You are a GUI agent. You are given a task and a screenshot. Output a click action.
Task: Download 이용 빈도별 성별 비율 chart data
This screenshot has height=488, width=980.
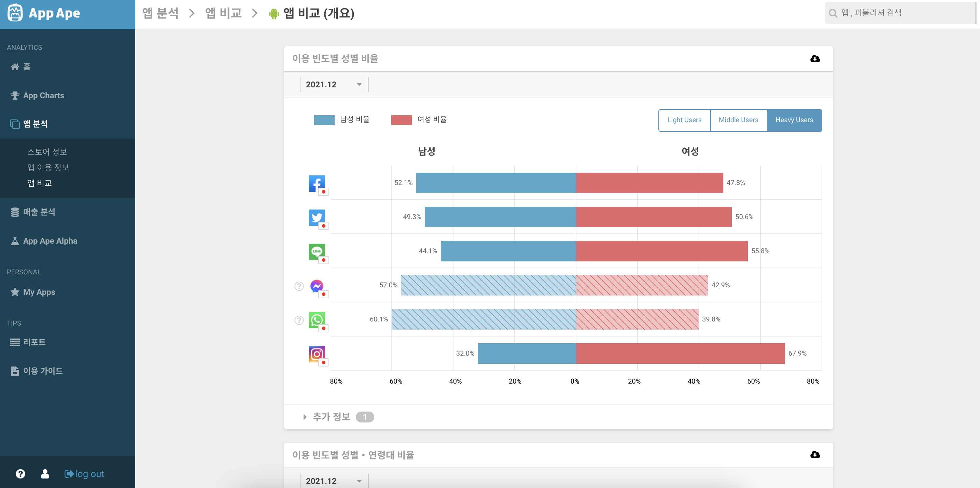click(815, 59)
